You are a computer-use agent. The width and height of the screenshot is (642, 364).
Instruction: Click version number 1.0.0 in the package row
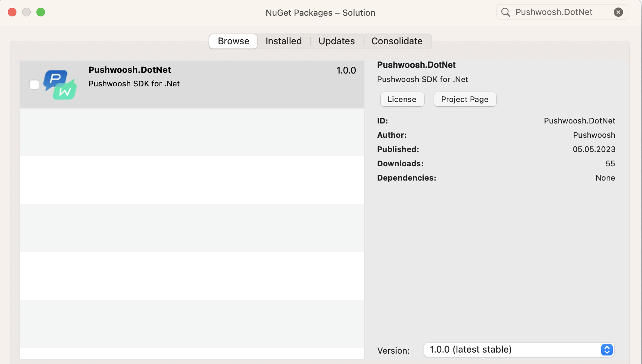pos(346,71)
